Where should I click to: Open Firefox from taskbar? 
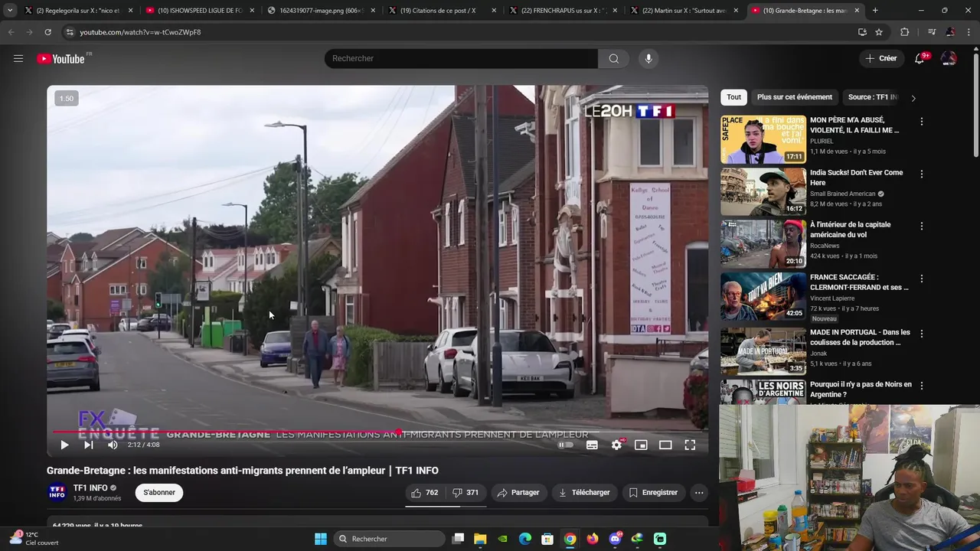[x=593, y=539]
